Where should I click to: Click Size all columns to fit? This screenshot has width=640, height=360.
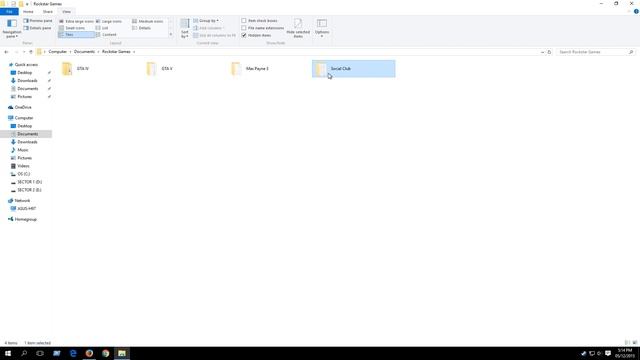pyautogui.click(x=215, y=36)
